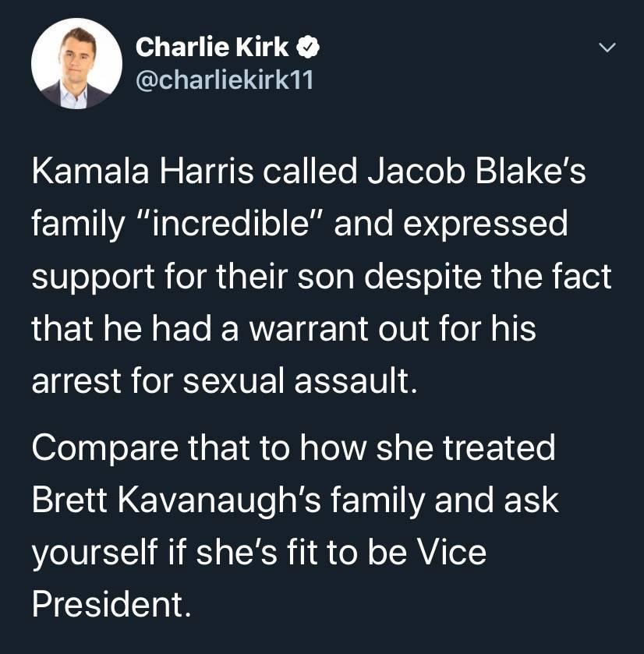The height and width of the screenshot is (654, 644).
Task: Click the phrase "sexual assault"
Action: (300, 382)
